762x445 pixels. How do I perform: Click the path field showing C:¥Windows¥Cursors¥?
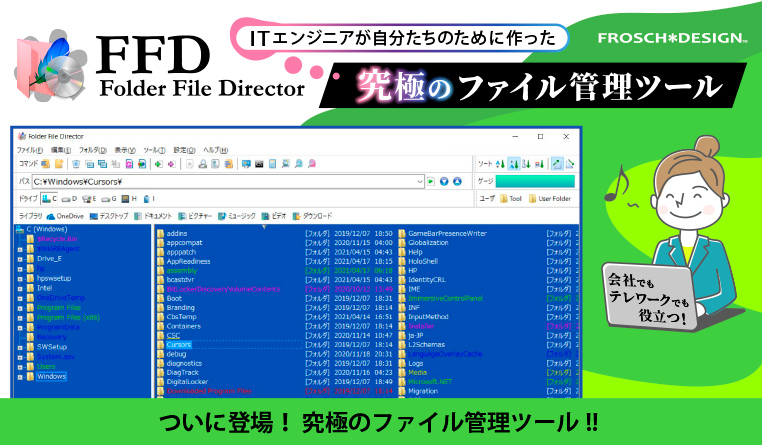228,182
